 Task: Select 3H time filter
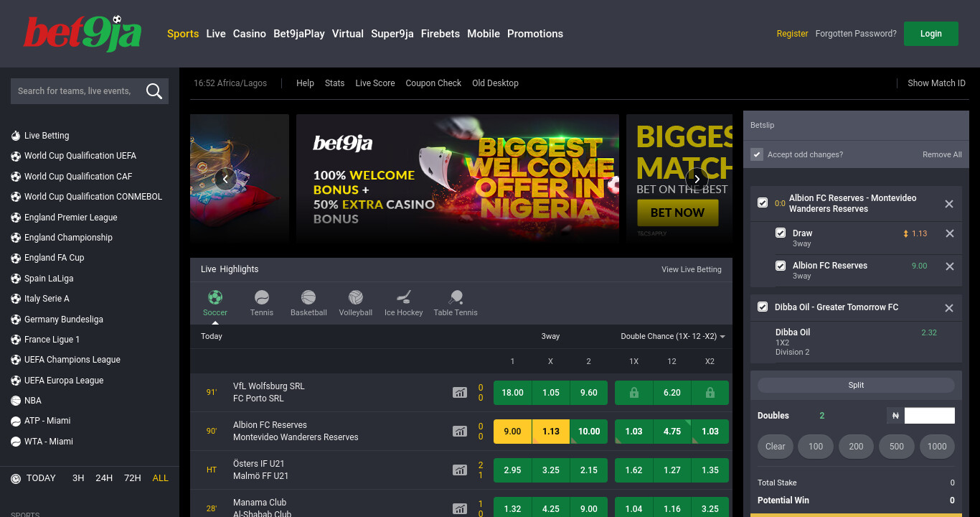pyautogui.click(x=78, y=478)
